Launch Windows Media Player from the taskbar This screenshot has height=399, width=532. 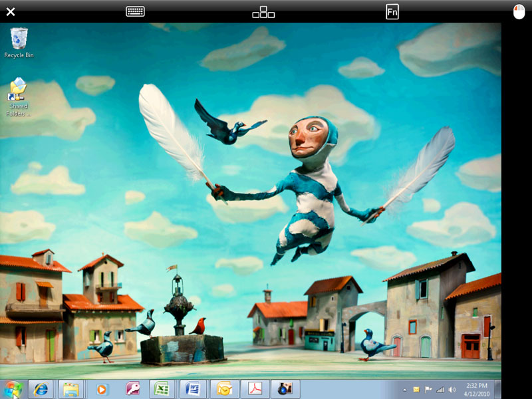101,389
